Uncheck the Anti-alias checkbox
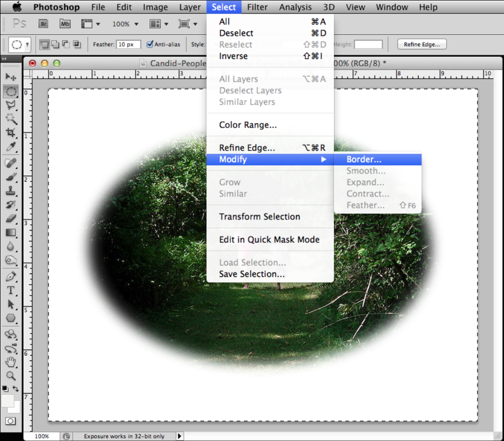 pos(150,44)
